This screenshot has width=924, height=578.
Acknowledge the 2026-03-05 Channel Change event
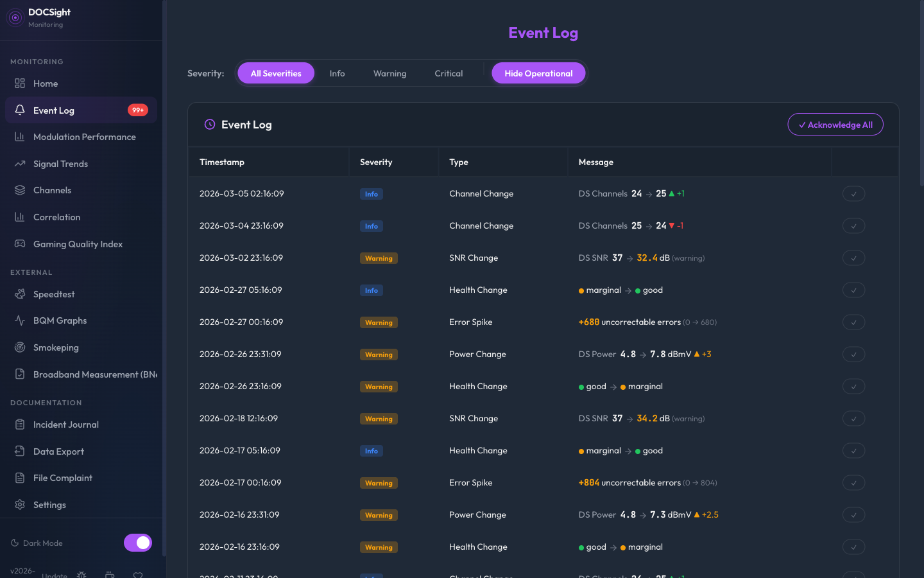pyautogui.click(x=853, y=193)
